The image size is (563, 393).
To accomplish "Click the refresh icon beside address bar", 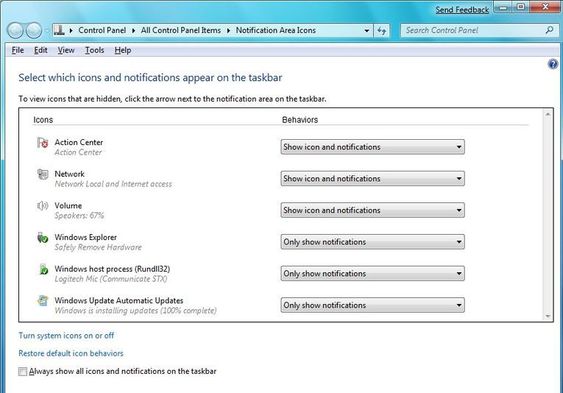I will pyautogui.click(x=382, y=31).
